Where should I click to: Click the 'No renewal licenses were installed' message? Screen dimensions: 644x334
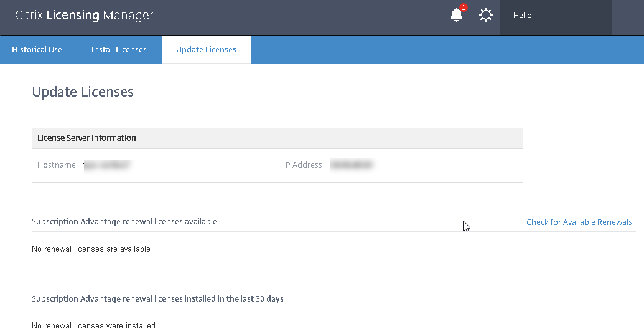[x=93, y=326]
